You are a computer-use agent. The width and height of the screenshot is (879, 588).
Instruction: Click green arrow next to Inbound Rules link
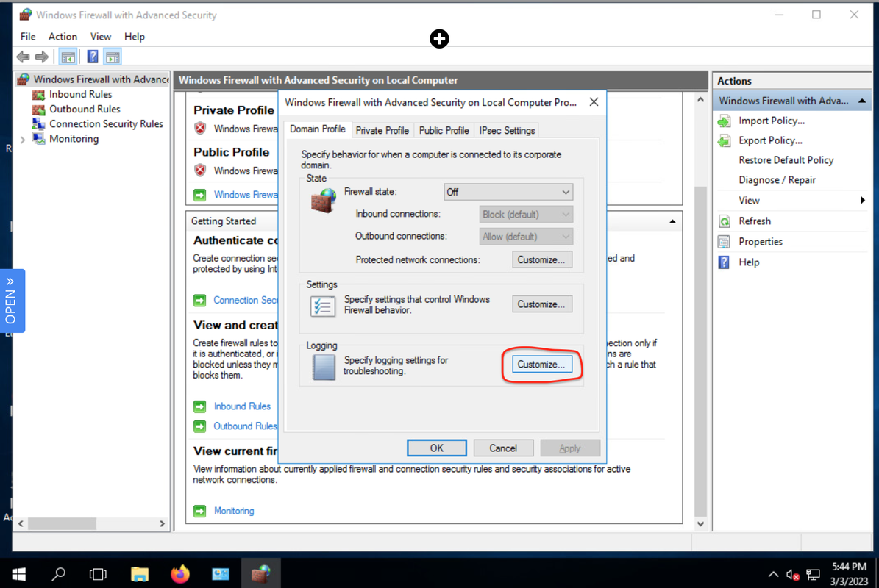[x=199, y=406]
